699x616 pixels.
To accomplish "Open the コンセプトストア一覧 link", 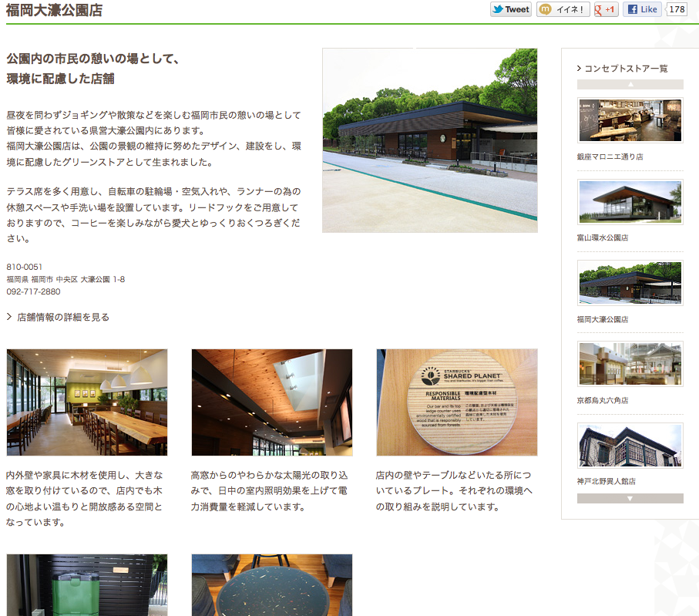I will 626,69.
